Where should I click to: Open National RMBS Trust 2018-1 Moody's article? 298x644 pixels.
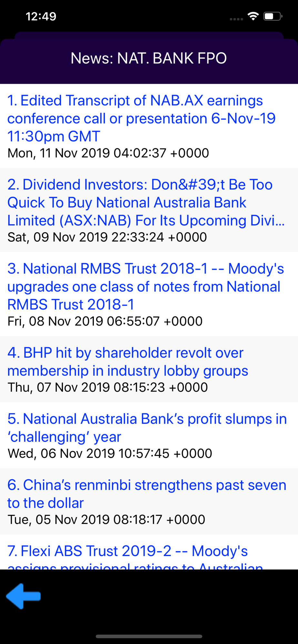point(149,294)
